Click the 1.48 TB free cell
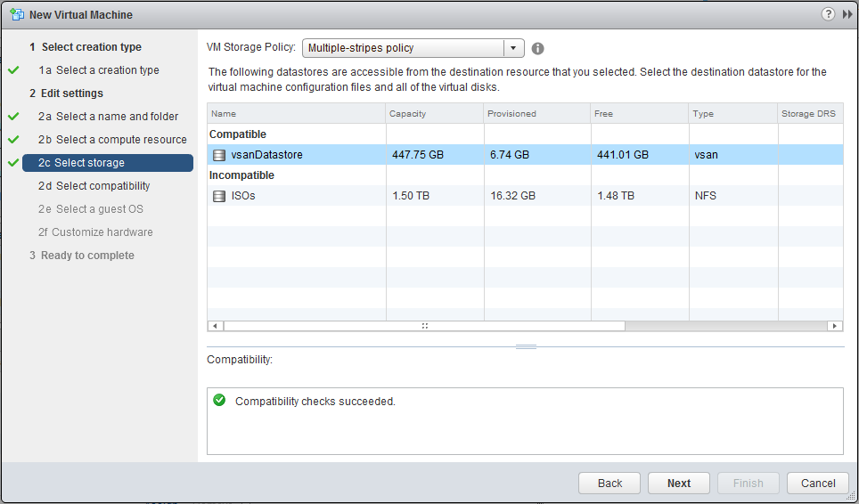The width and height of the screenshot is (859, 504). pyautogui.click(x=616, y=196)
